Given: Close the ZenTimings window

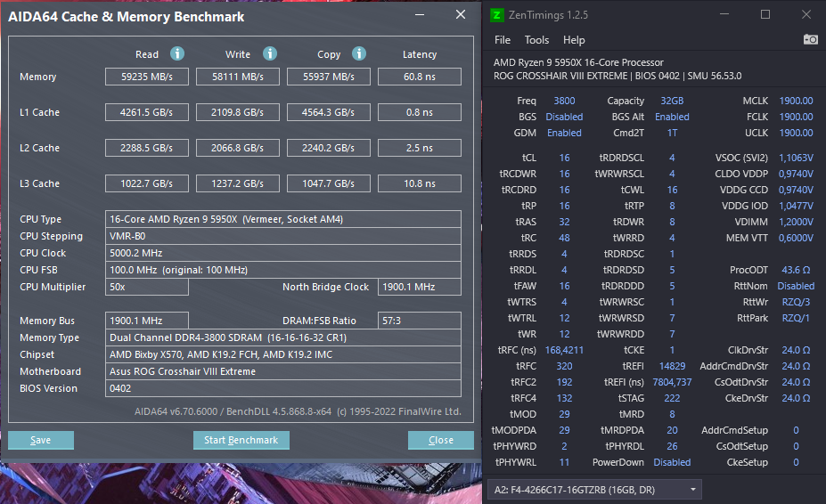Looking at the screenshot, I should tap(806, 15).
